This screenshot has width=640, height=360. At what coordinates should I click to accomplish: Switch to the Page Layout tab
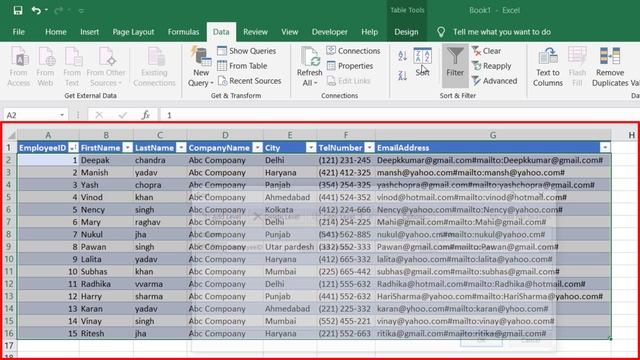133,32
